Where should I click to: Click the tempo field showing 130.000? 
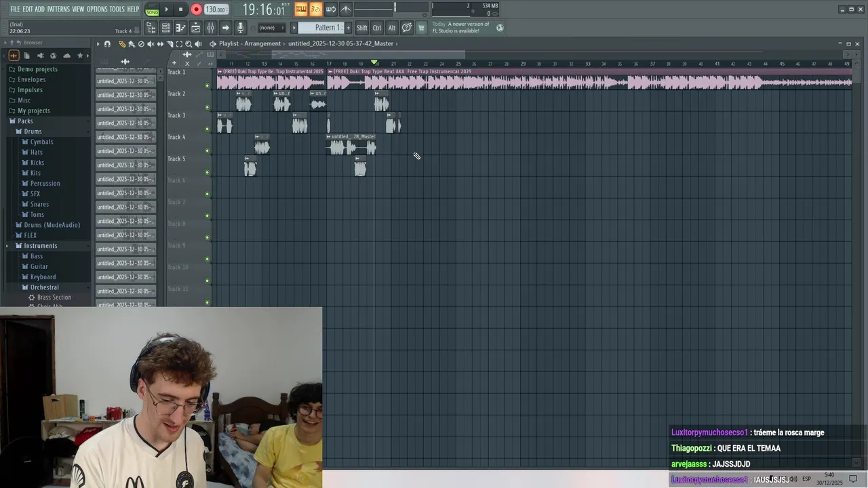216,9
